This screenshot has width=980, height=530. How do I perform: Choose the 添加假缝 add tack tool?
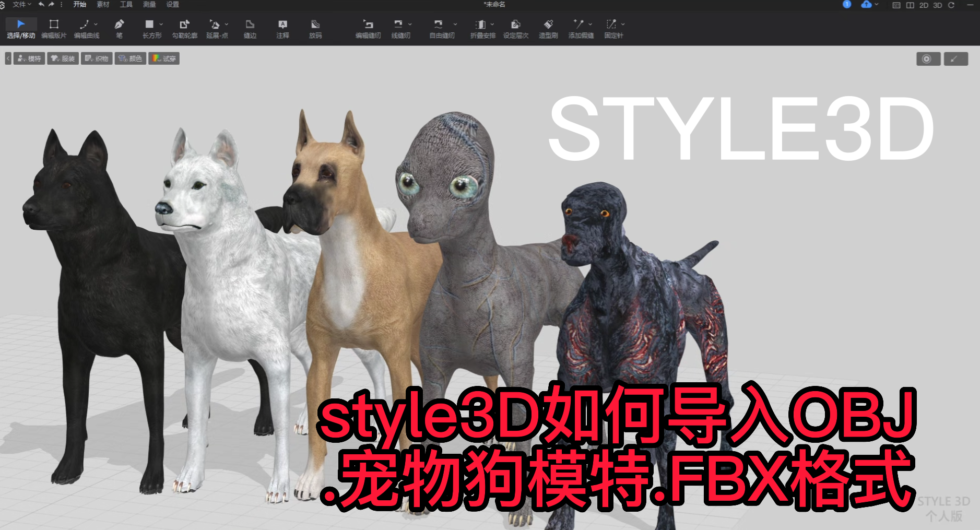point(581,29)
